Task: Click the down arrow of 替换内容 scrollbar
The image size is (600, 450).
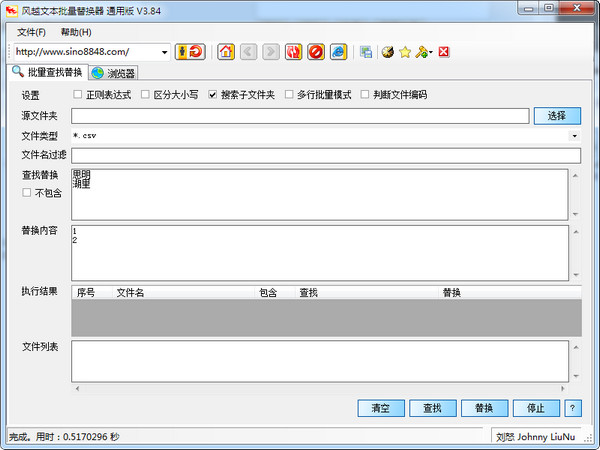Action: 576,275
